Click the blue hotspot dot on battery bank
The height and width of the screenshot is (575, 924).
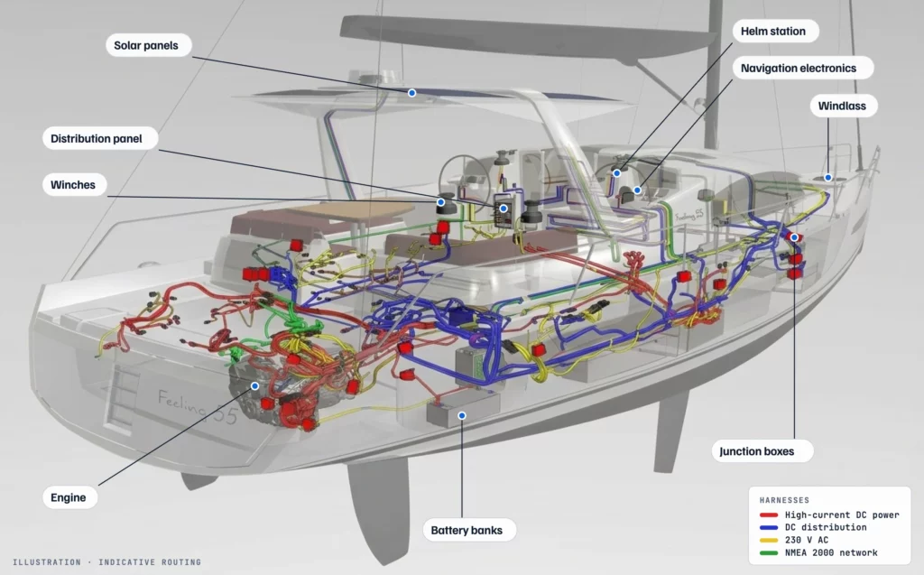click(462, 416)
